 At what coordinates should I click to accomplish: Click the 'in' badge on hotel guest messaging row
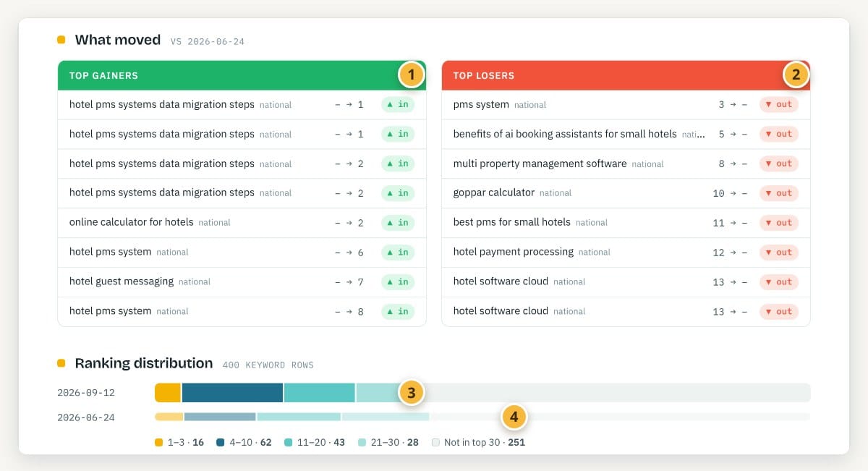click(398, 281)
